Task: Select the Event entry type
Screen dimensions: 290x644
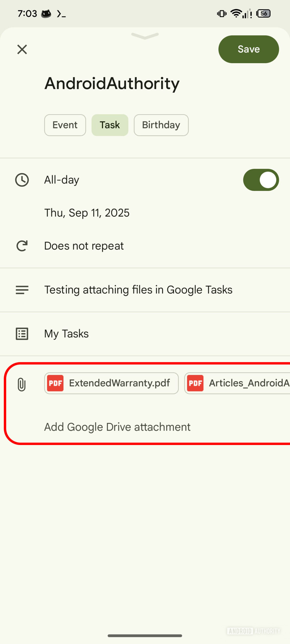Action: (x=65, y=125)
